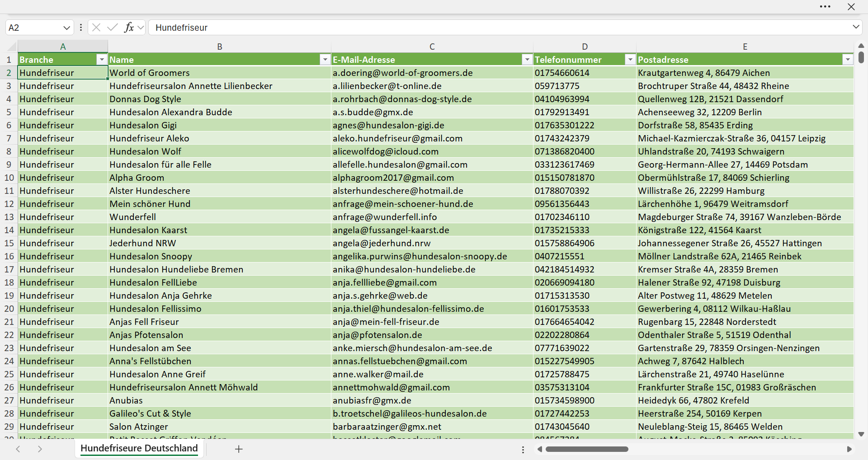This screenshot has height=460, width=868.
Task: Select column C header
Action: (432, 47)
